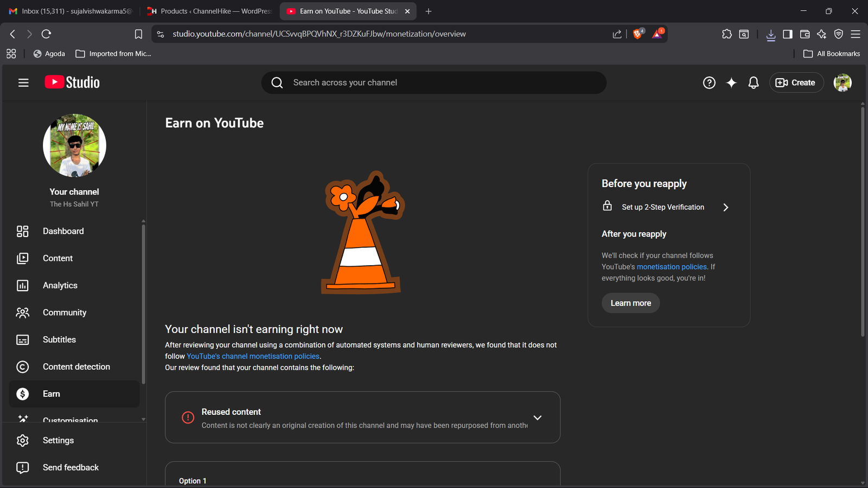This screenshot has width=868, height=488.
Task: Open Set up 2-Step Verification arrow
Action: pyautogui.click(x=726, y=207)
